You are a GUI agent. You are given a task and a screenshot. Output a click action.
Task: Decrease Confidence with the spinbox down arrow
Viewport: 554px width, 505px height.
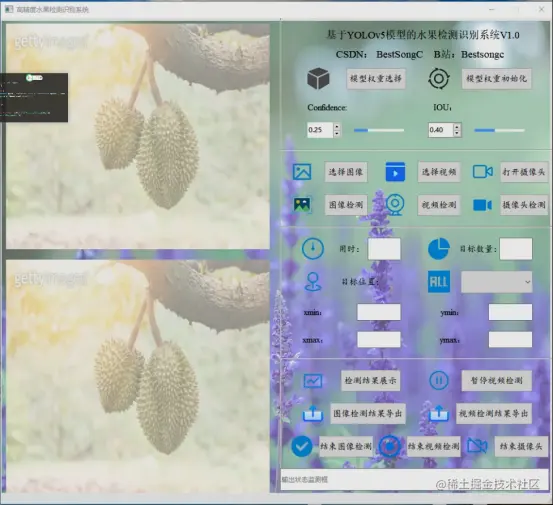337,134
